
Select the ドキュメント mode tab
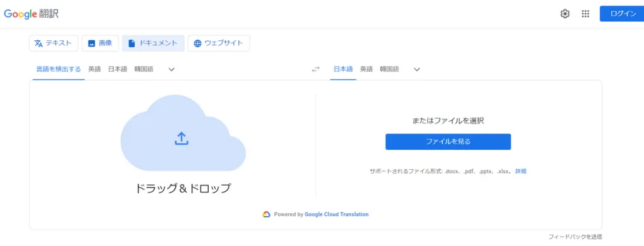click(153, 43)
